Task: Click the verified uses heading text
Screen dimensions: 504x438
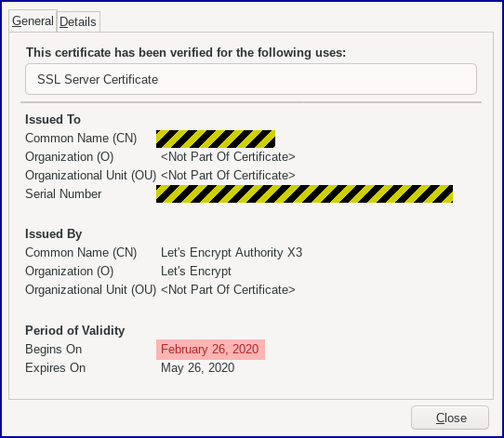Action: (x=186, y=52)
